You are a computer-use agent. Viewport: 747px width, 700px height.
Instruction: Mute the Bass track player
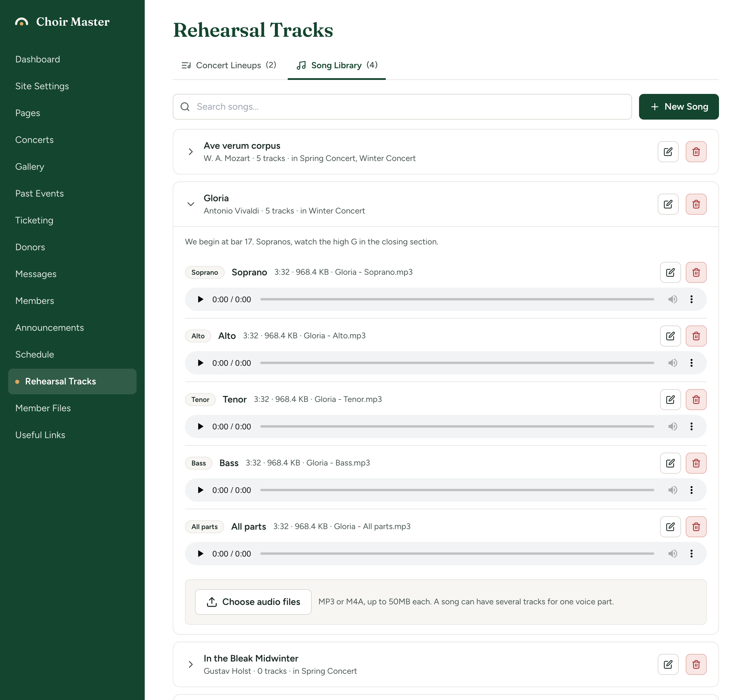click(672, 490)
